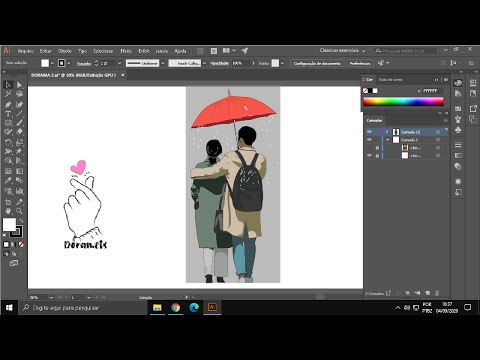This screenshot has height=360, width=480.
Task: Select the Eraser tool
Action: [19, 132]
